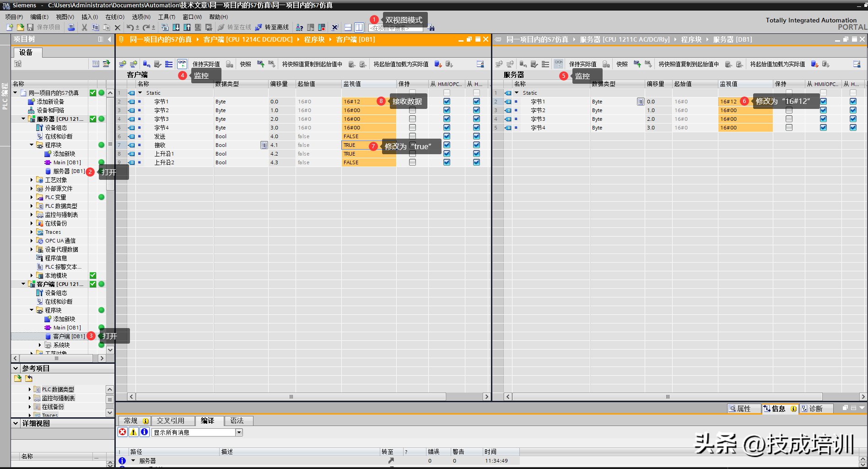Show errors filter icon in info panel
Viewport: 868px width, 469px height.
pos(123,432)
